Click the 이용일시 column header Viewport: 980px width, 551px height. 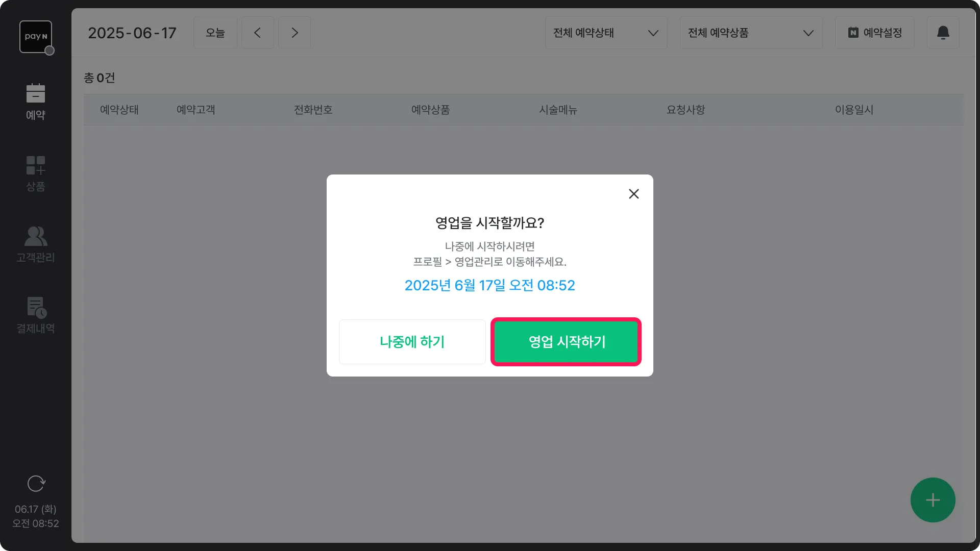tap(854, 110)
